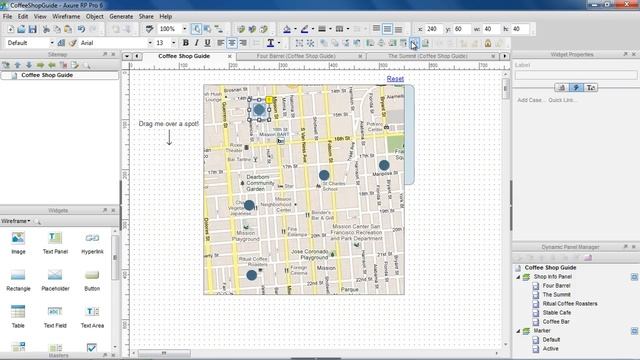The width and height of the screenshot is (640, 360).
Task: Select the Image widget
Action: [18, 242]
